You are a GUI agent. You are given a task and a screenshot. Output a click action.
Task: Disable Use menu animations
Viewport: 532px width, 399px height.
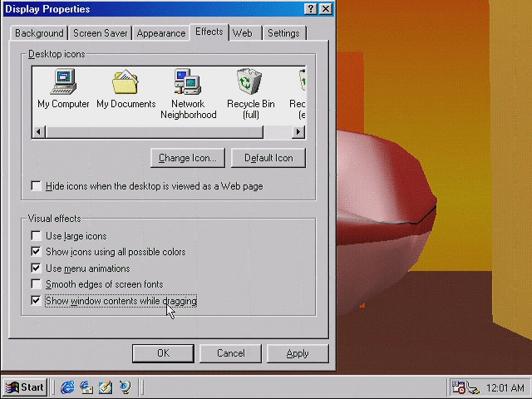coord(81,268)
